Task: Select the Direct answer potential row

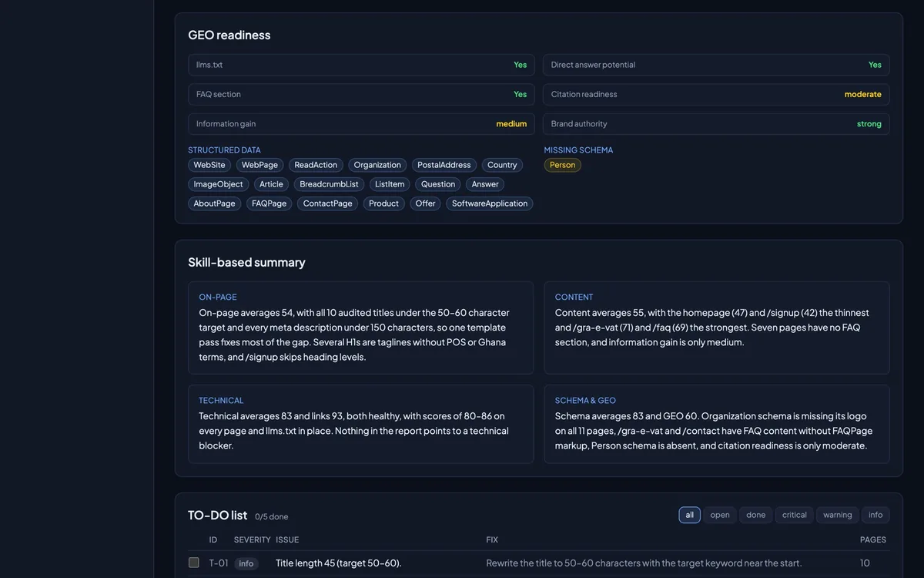Action: tap(716, 65)
